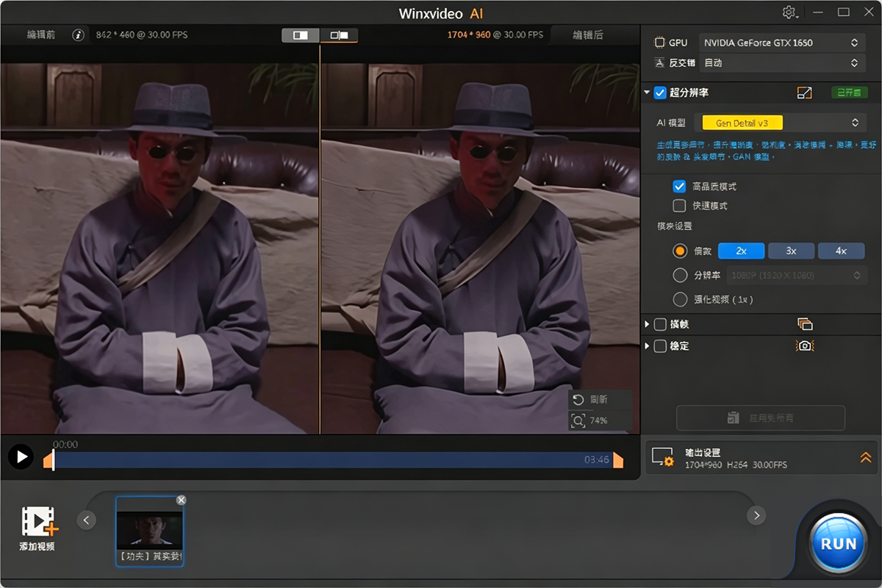Click the 输出设置 label
The width and height of the screenshot is (882, 588).
[x=703, y=452]
